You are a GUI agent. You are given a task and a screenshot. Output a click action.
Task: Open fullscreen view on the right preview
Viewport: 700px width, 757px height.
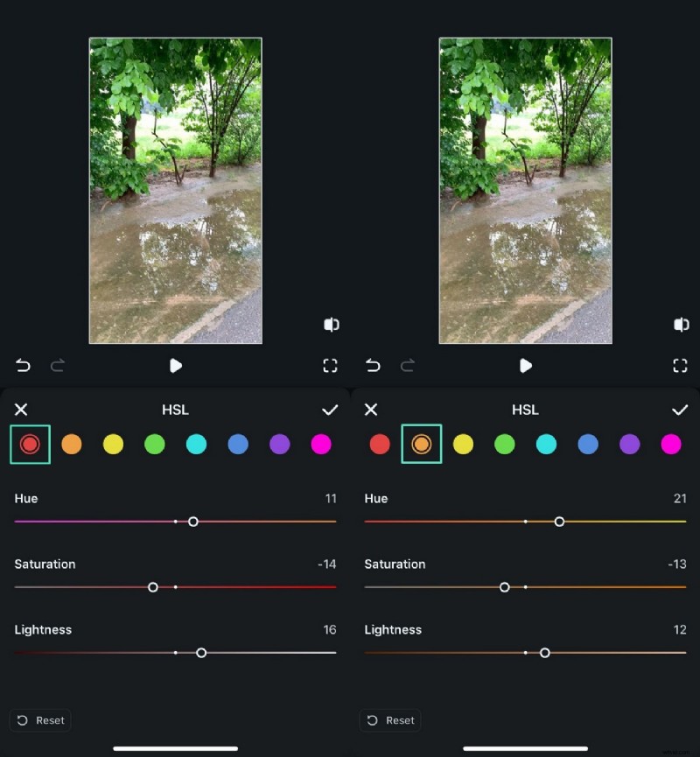pos(681,366)
